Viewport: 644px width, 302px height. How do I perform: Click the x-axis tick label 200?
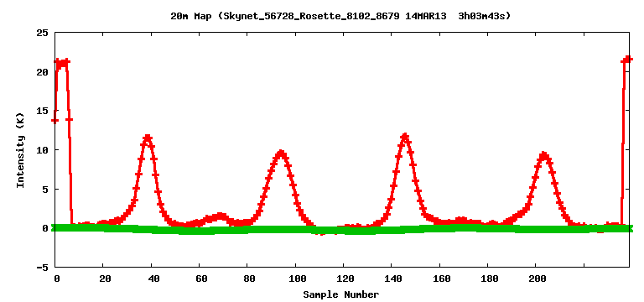click(538, 279)
